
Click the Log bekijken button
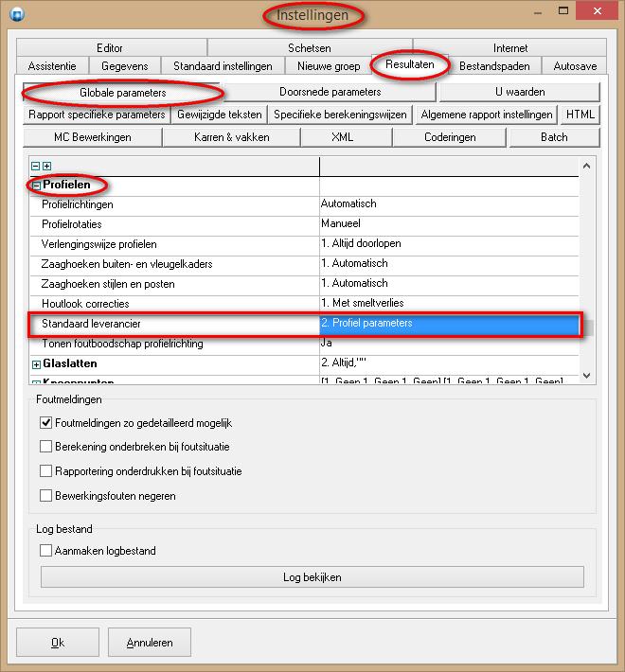pos(312,576)
